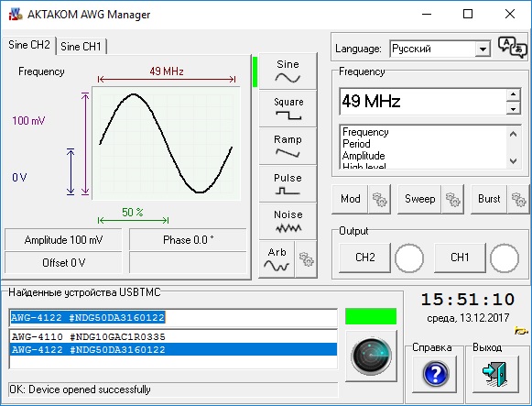Click the green connection status indicator
Image resolution: width=532 pixels, height=406 pixels.
coord(371,316)
